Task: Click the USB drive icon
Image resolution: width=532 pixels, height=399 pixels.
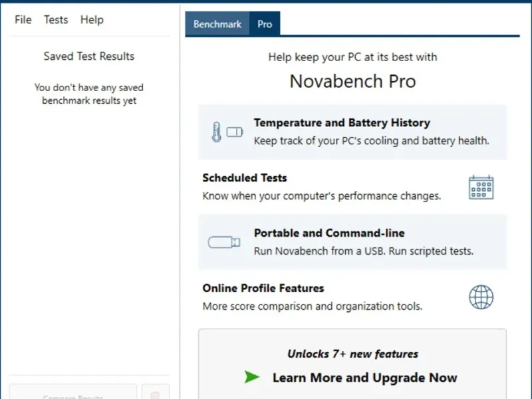Action: pos(223,242)
